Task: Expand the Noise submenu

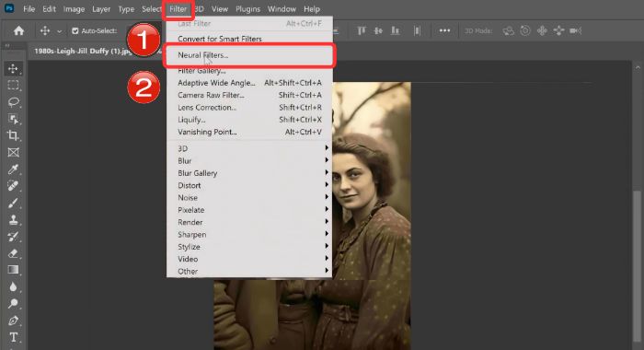Action: coord(249,198)
